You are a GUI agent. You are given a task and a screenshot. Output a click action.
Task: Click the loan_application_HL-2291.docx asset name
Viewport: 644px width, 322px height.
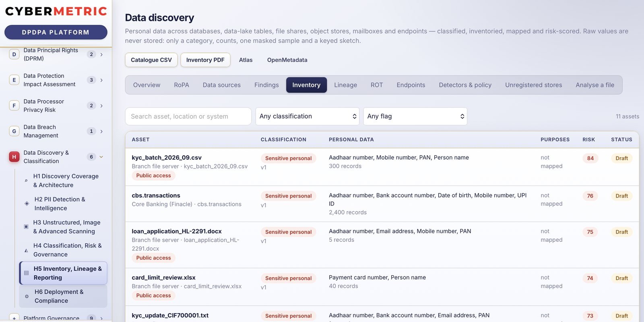coord(177,231)
